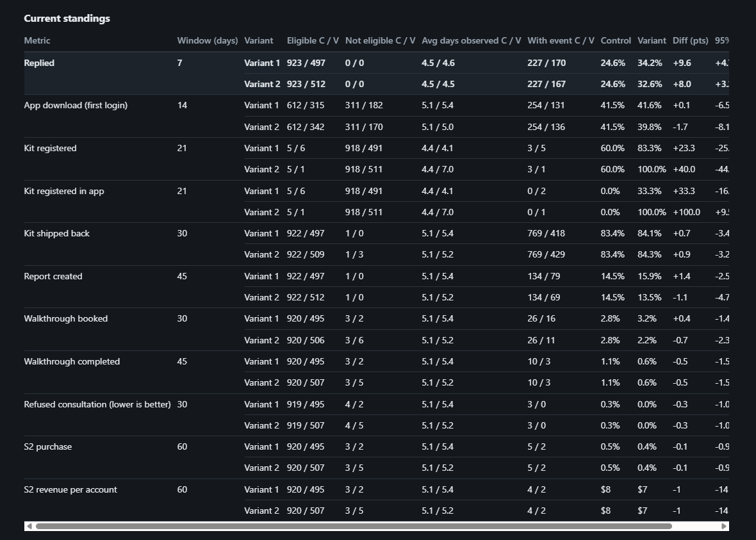756x540 pixels.
Task: Click variant rate '32.6%'
Action: pos(650,84)
